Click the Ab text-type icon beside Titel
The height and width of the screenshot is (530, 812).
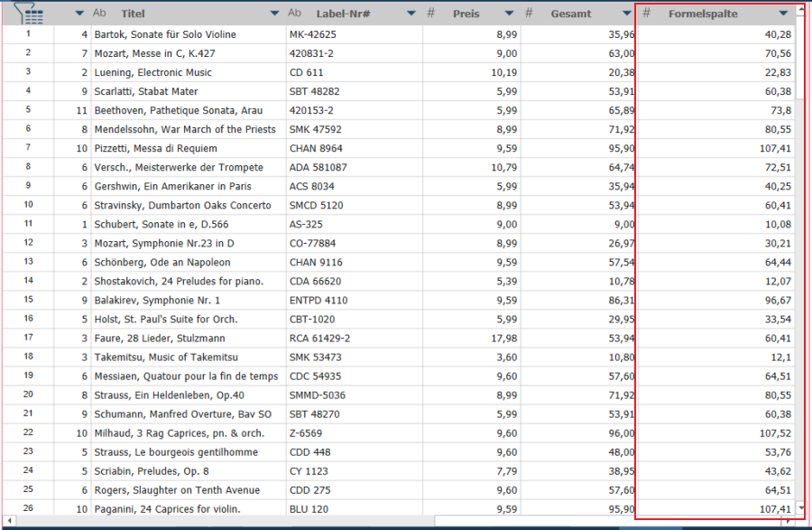click(x=99, y=14)
